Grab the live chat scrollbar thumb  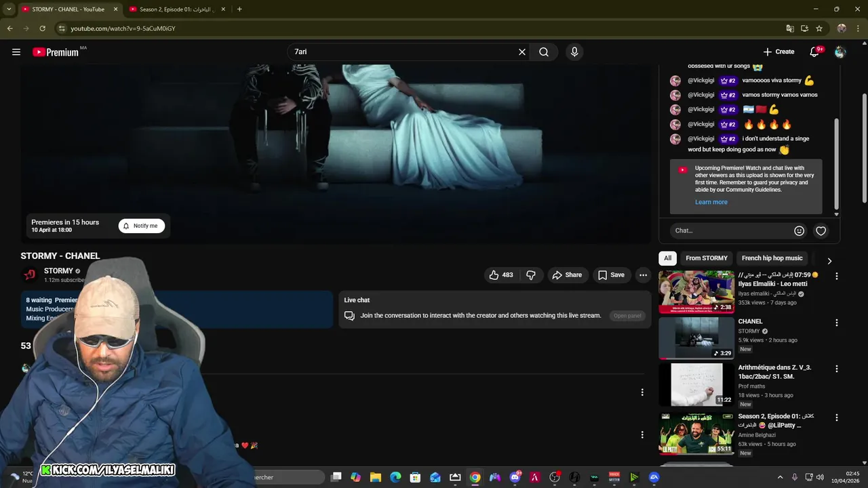click(836, 163)
